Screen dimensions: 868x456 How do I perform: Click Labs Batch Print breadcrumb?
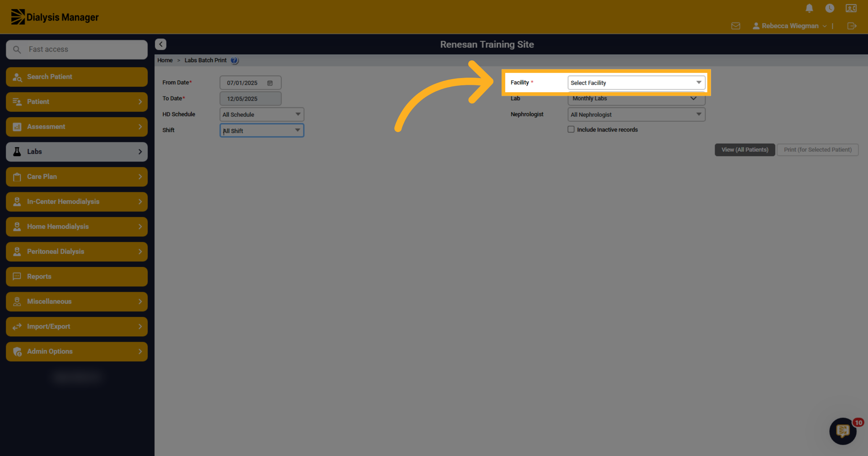point(205,60)
